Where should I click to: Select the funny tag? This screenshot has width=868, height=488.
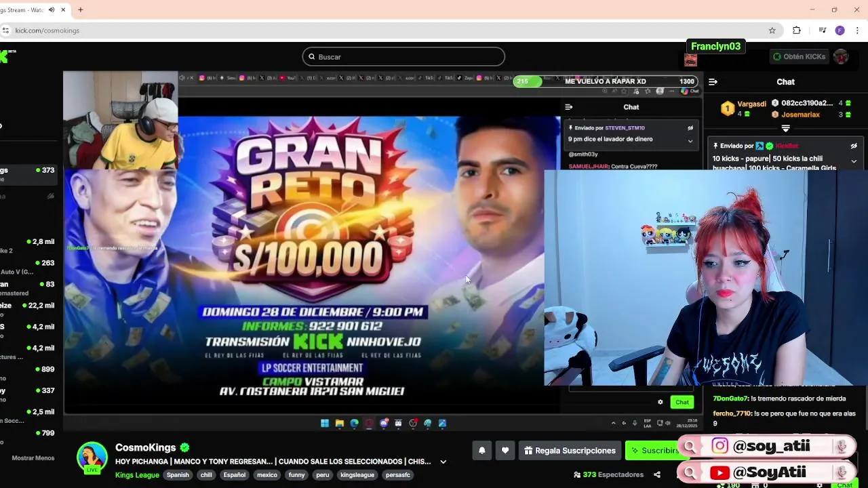(x=296, y=475)
